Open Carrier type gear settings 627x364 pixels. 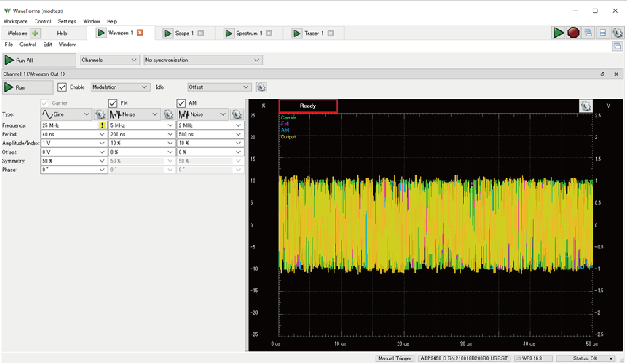tap(100, 114)
